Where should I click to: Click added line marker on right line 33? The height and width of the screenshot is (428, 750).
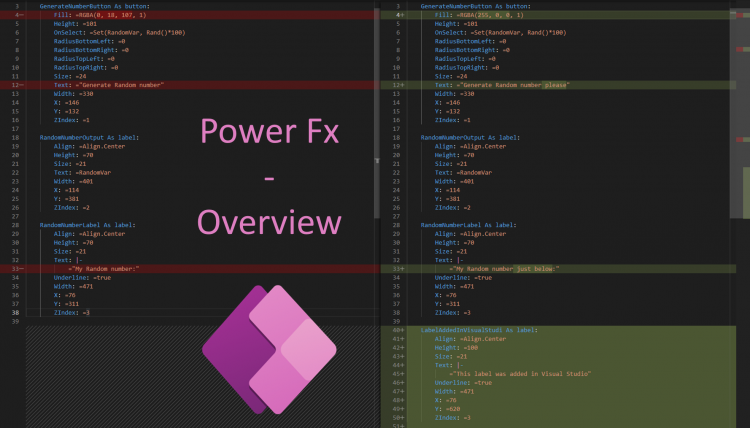[x=400, y=268]
